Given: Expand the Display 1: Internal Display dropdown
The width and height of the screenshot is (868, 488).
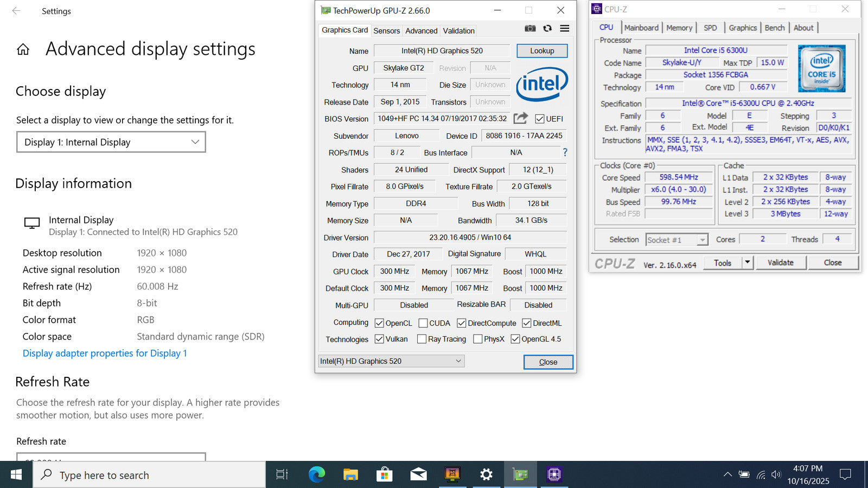Looking at the screenshot, I should (111, 142).
